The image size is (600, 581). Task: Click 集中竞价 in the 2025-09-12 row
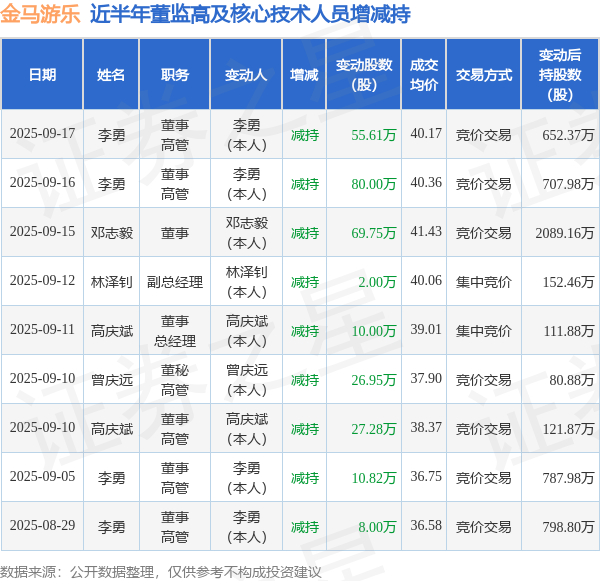[x=484, y=282]
